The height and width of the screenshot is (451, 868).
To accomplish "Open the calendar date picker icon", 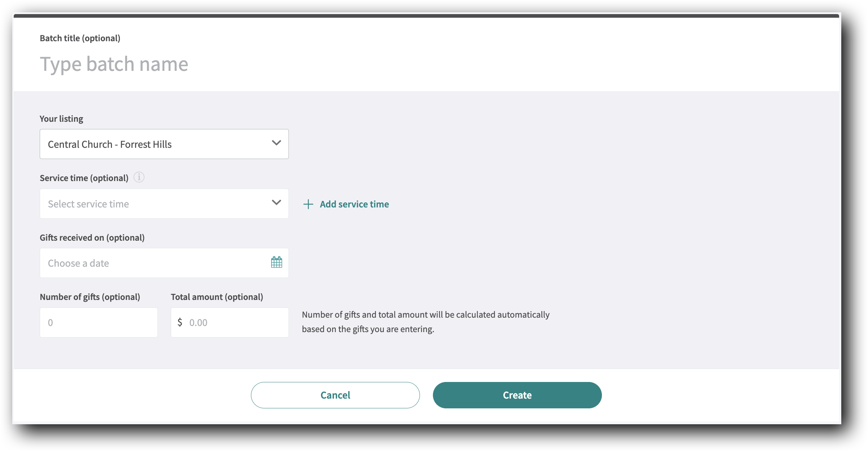I will click(276, 262).
